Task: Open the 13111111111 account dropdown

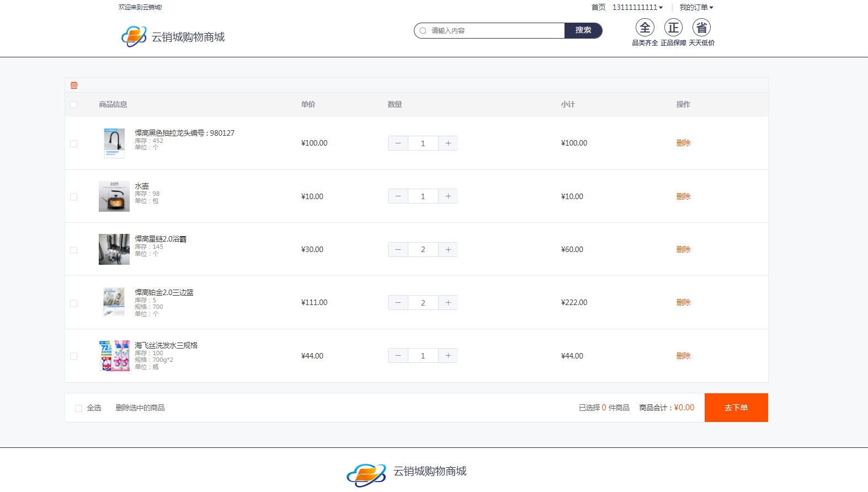Action: 637,7
